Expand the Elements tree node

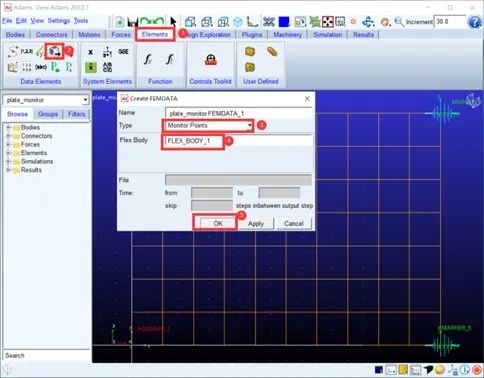tap(8, 153)
